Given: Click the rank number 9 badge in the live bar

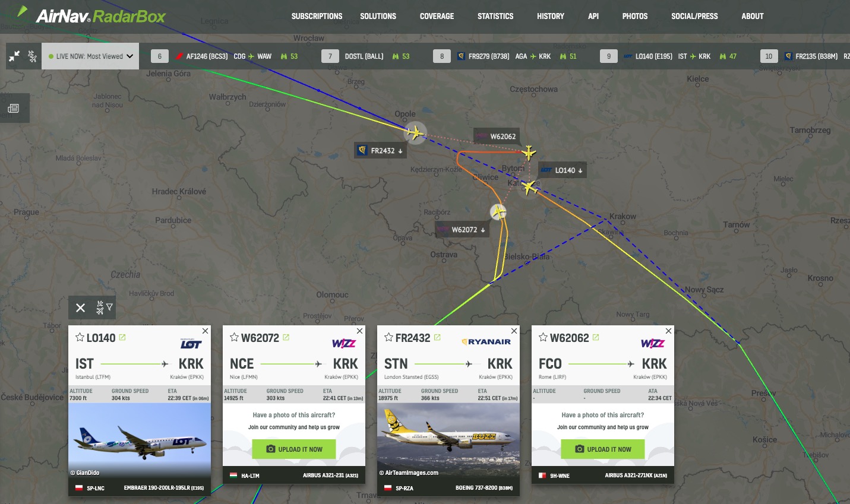Looking at the screenshot, I should pos(608,56).
